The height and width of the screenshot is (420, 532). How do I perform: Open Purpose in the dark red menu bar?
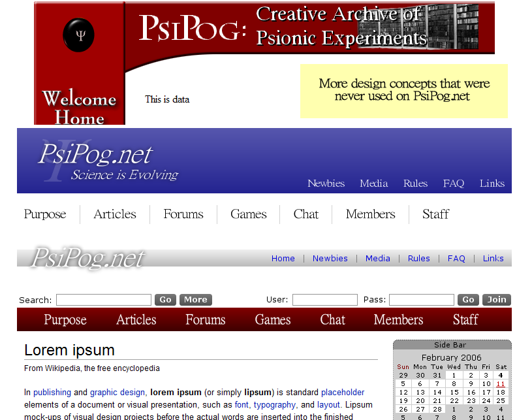(x=65, y=320)
